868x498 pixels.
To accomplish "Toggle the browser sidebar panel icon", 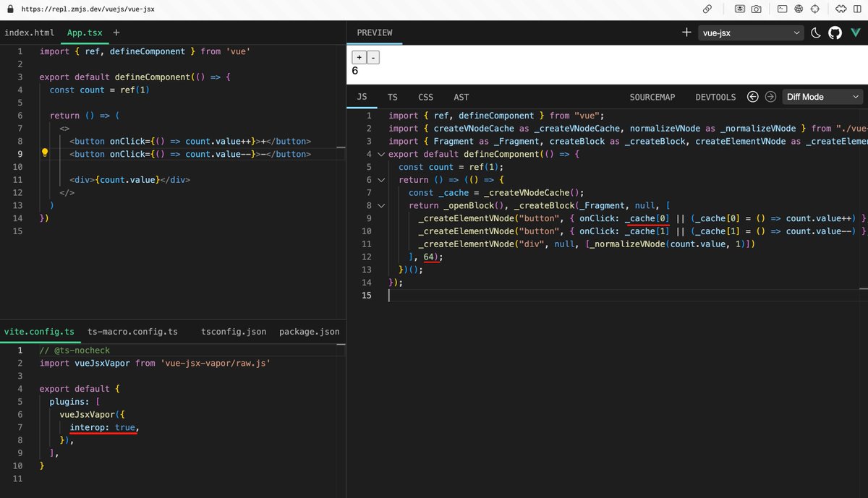I will (858, 9).
